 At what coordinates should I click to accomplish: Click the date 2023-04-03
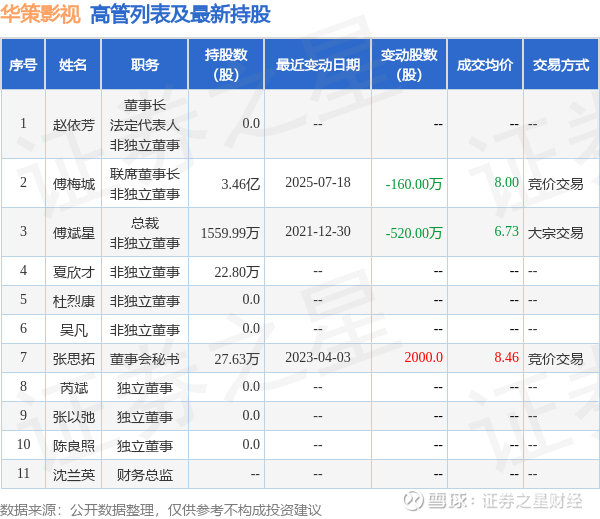[318, 357]
